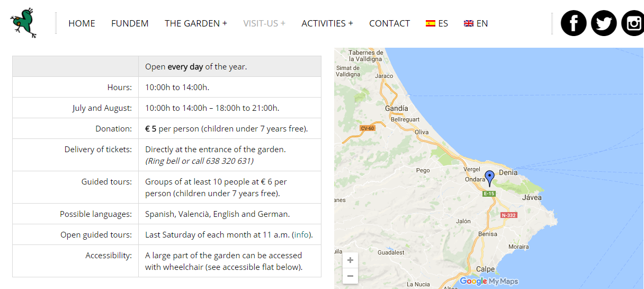
Task: Click the N-332 road badge on map
Action: pos(509,215)
